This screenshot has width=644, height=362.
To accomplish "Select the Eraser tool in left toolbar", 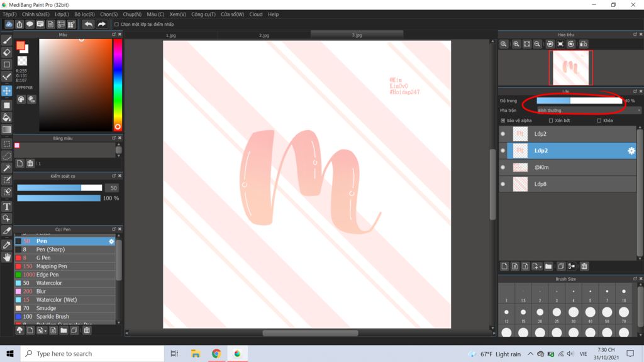I will pos(6,52).
